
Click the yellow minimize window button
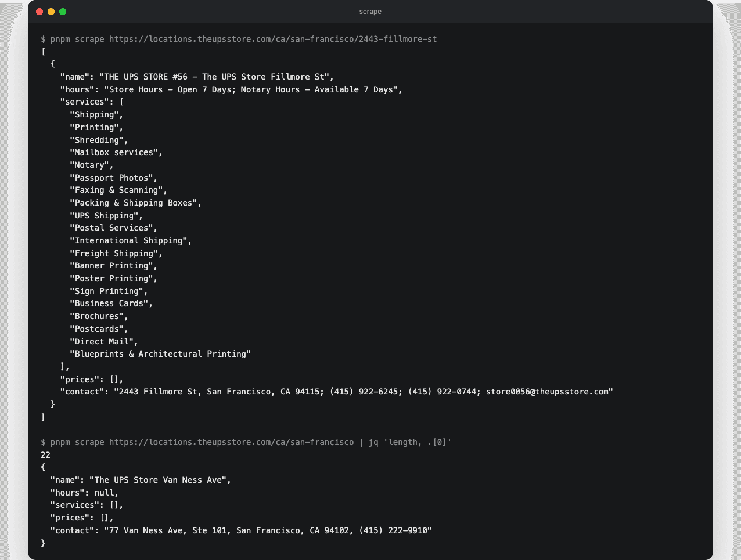click(x=51, y=12)
